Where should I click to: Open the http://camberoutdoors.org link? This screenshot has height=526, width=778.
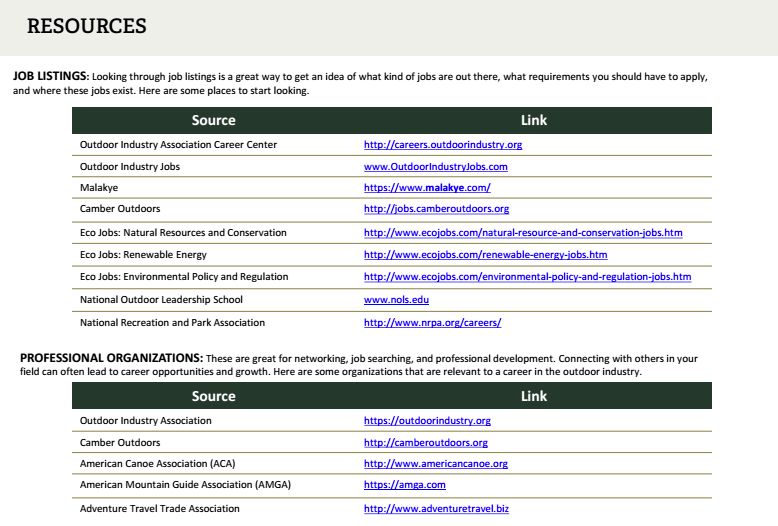tap(426, 443)
